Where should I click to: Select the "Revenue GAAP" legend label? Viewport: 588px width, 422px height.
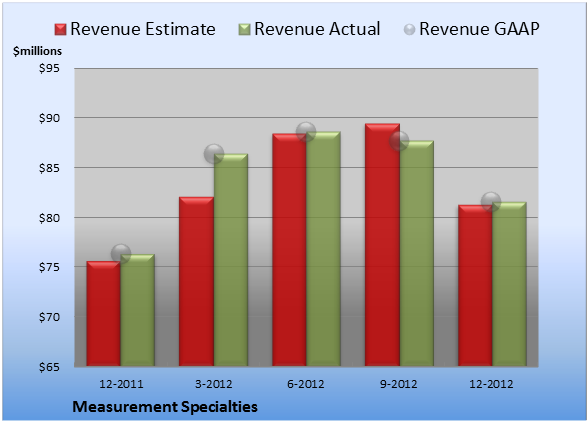pos(479,29)
